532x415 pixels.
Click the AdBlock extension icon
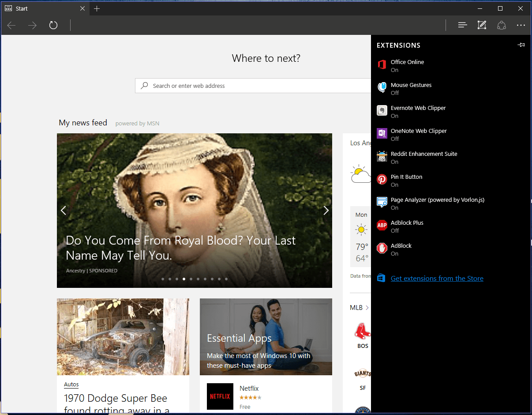tap(382, 248)
